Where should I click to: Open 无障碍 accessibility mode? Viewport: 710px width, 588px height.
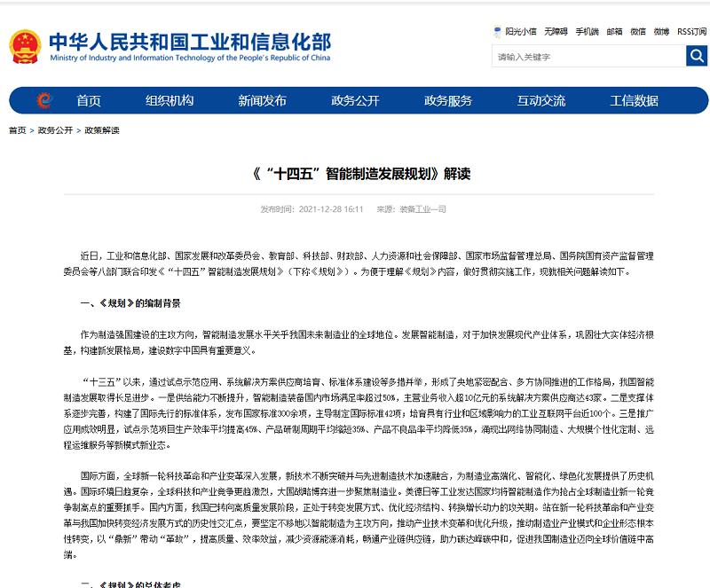556,32
